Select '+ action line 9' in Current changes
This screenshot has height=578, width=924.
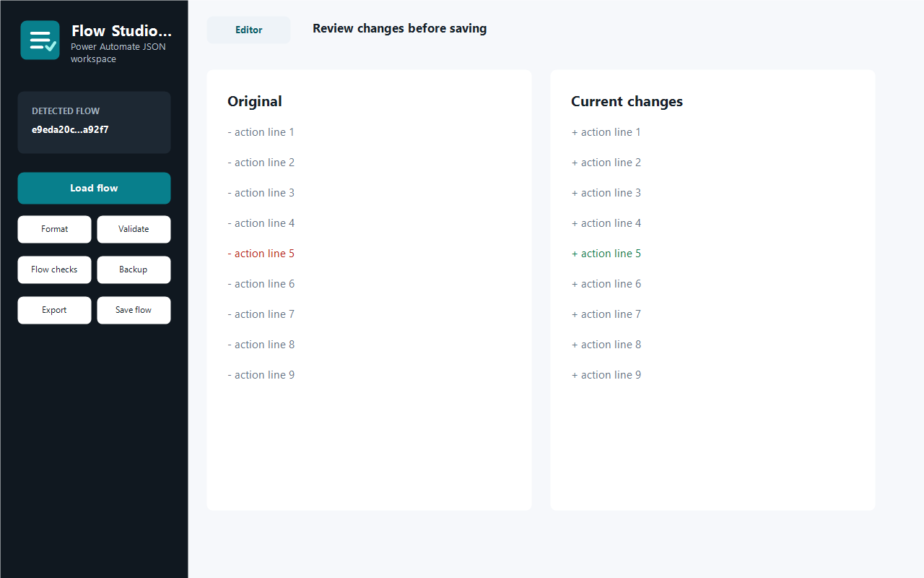click(x=606, y=375)
